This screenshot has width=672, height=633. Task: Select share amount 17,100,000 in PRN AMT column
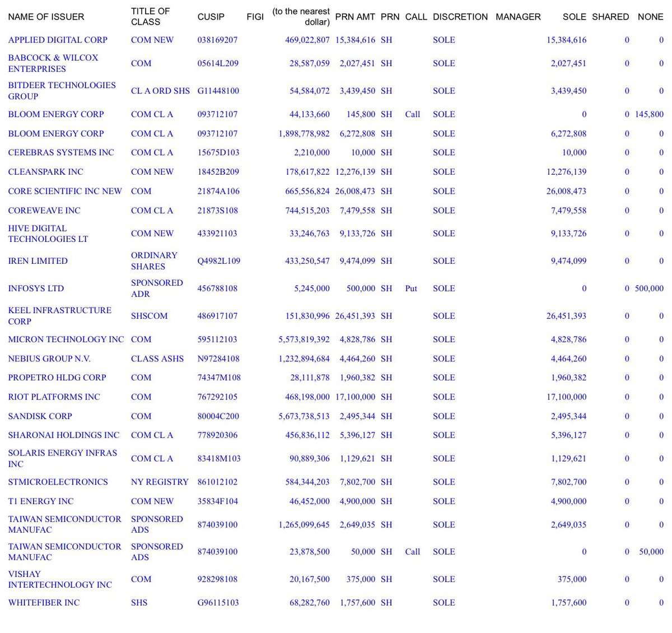pyautogui.click(x=355, y=397)
